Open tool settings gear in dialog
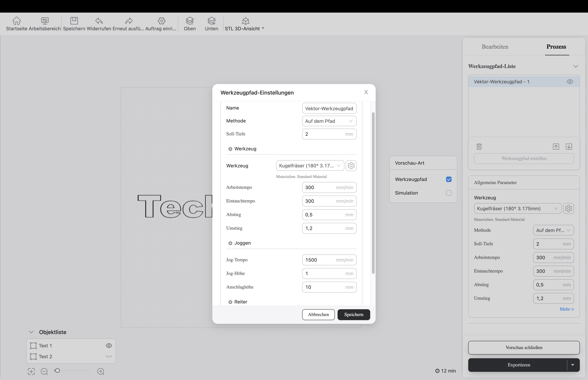The height and width of the screenshot is (380, 588). click(351, 166)
